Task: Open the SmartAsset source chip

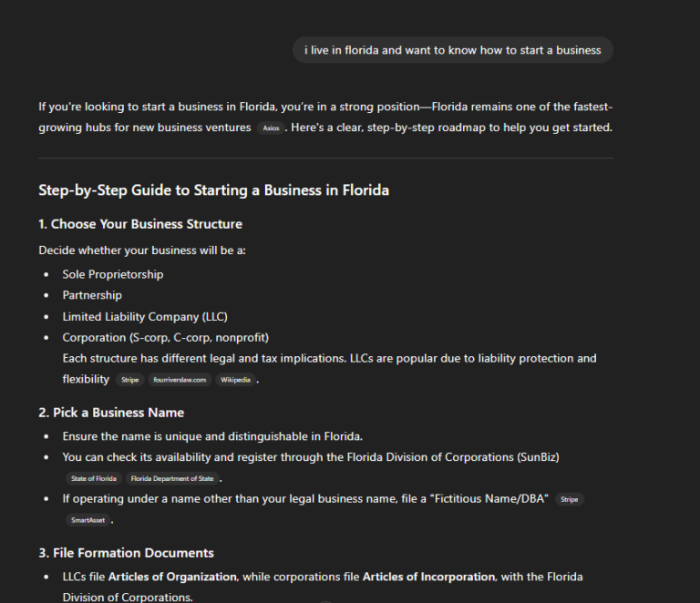Action: [x=87, y=520]
